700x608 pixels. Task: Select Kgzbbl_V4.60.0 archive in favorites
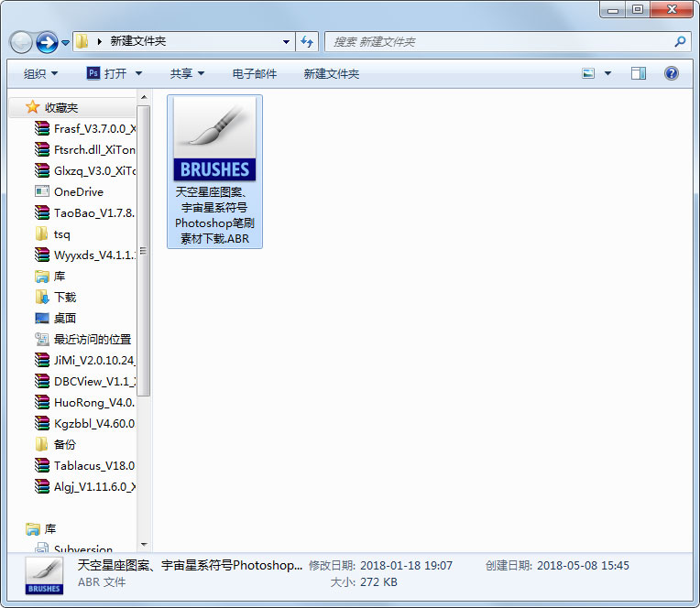tap(85, 423)
